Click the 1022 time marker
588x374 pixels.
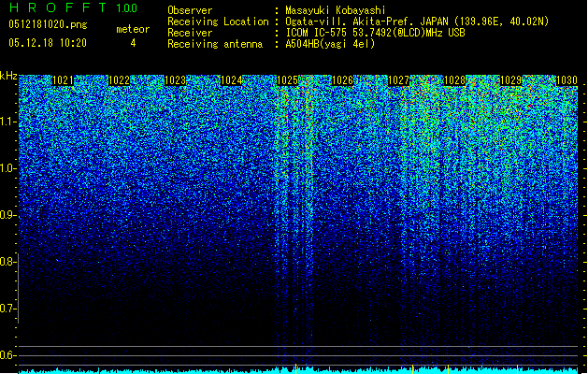[x=120, y=80]
